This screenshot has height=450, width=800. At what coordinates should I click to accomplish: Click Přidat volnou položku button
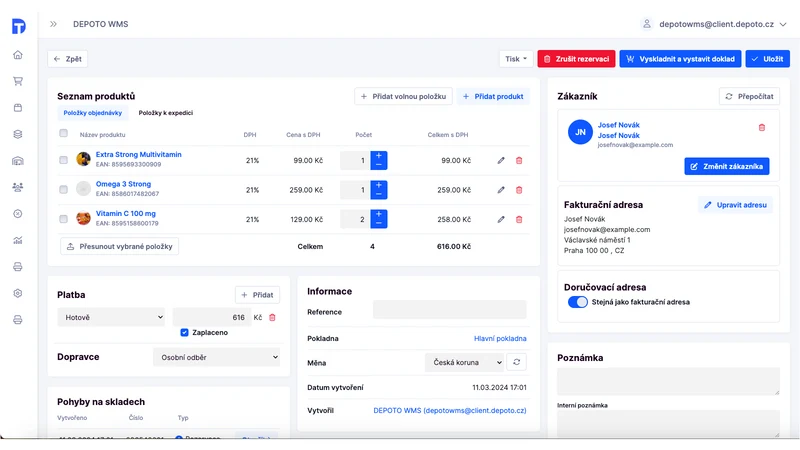[403, 96]
